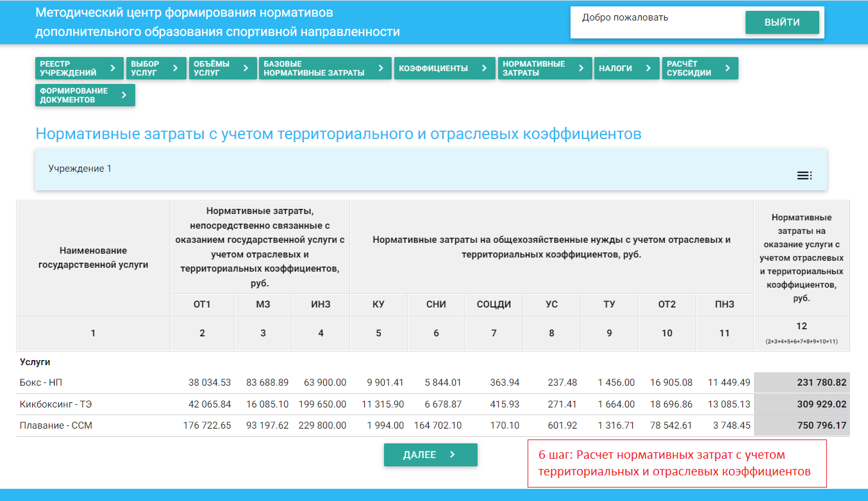
Task: Click chevron on Объёмы услуг step
Action: 246,68
